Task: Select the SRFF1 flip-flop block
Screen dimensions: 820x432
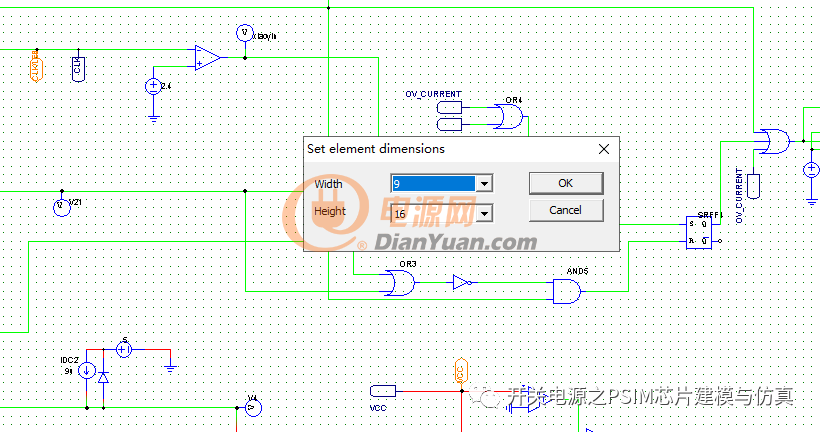Action: point(699,232)
